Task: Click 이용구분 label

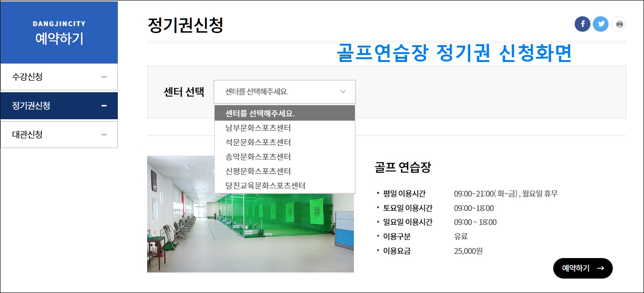Action: tap(397, 237)
